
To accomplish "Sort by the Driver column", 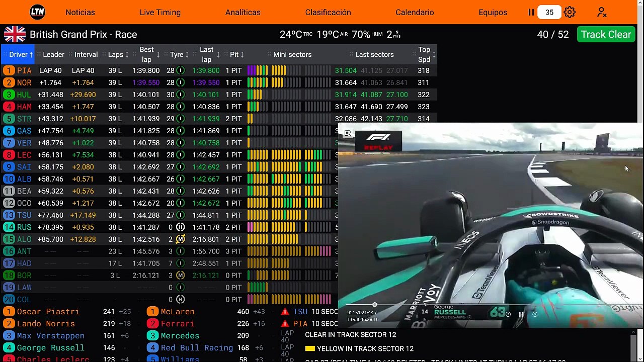I will (x=18, y=54).
